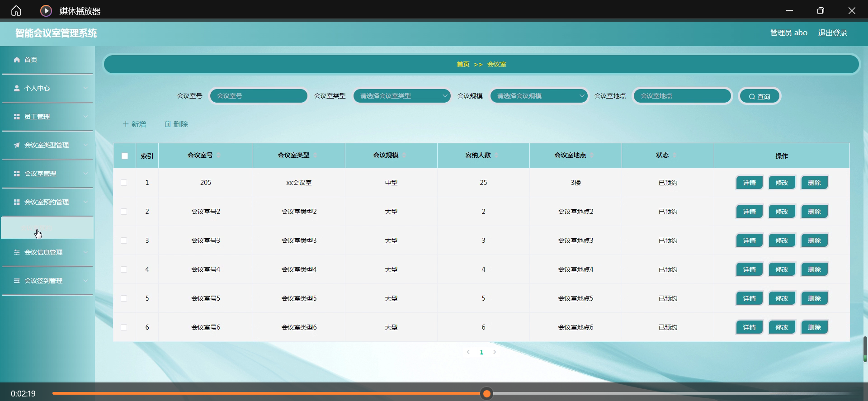Open 会议签到管理 sidebar menu item

tap(47, 281)
